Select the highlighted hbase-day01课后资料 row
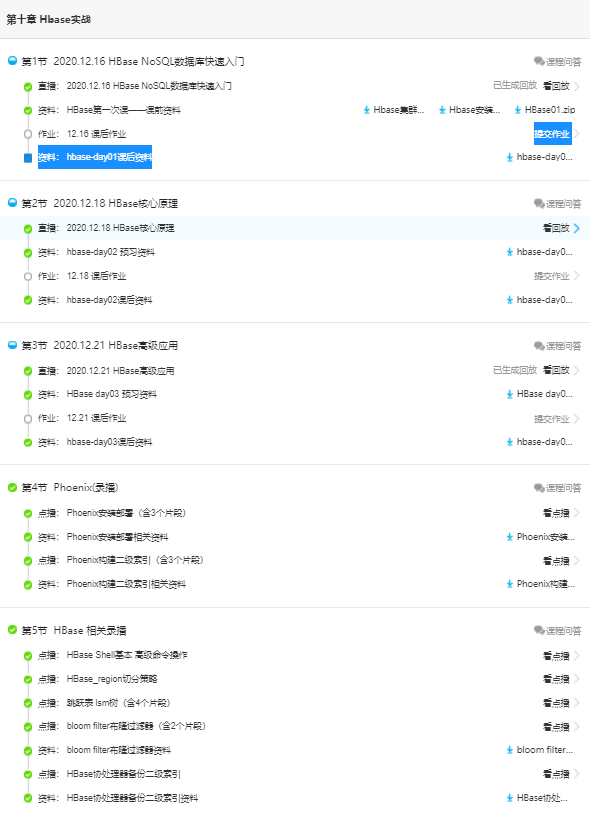Screen dimensions: 590x818 click(95, 157)
